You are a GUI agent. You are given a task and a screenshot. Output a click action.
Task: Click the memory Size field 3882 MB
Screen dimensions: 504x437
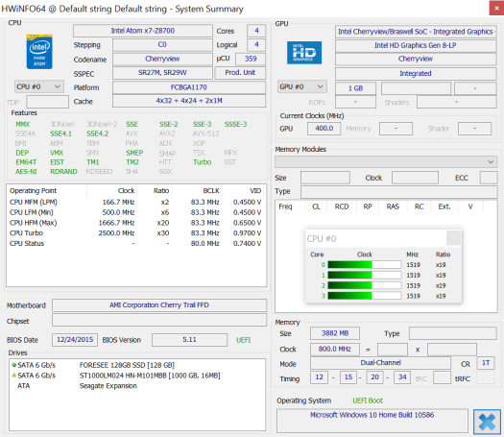point(335,333)
